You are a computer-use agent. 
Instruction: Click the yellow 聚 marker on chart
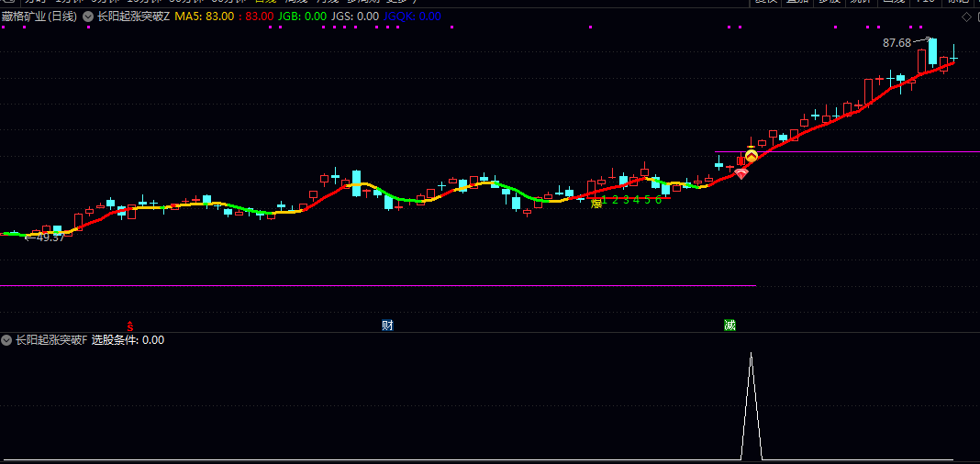[x=596, y=201]
